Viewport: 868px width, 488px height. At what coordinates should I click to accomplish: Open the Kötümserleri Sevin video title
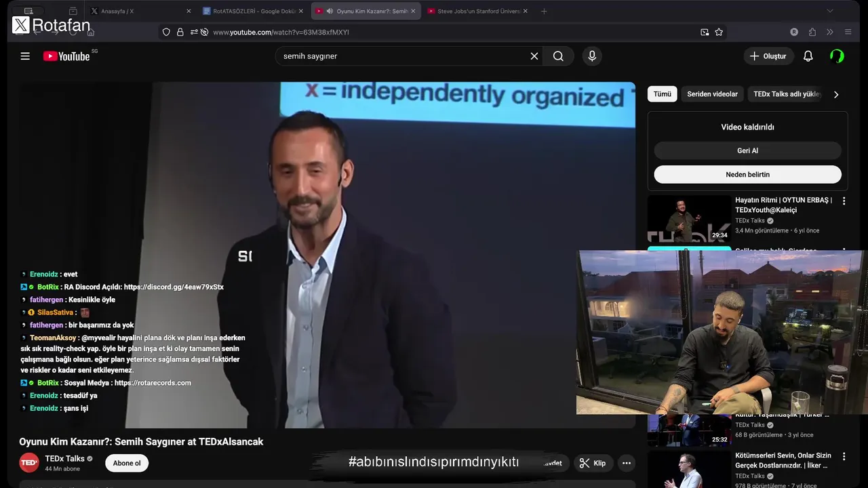pyautogui.click(x=783, y=460)
